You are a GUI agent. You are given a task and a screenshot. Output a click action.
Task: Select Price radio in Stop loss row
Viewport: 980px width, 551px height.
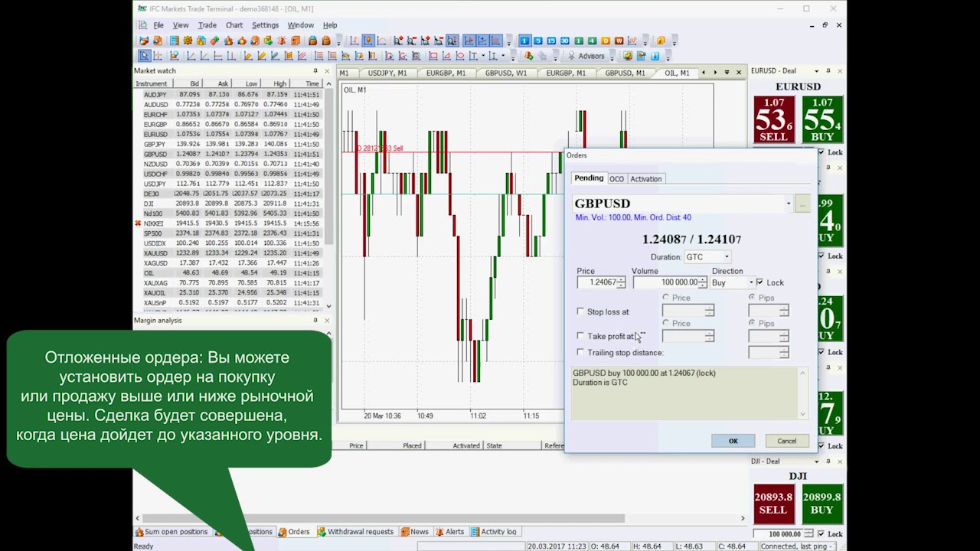pyautogui.click(x=665, y=298)
